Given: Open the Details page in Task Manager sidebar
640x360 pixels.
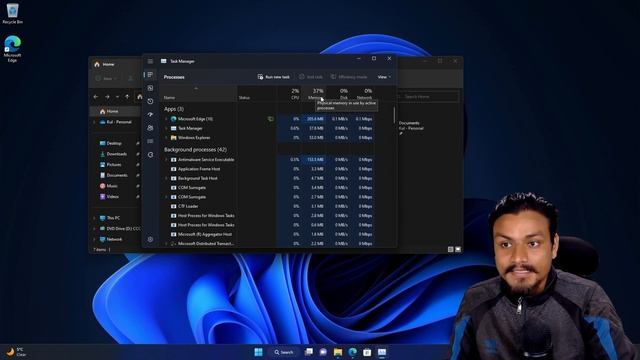Looking at the screenshot, I should (x=150, y=141).
